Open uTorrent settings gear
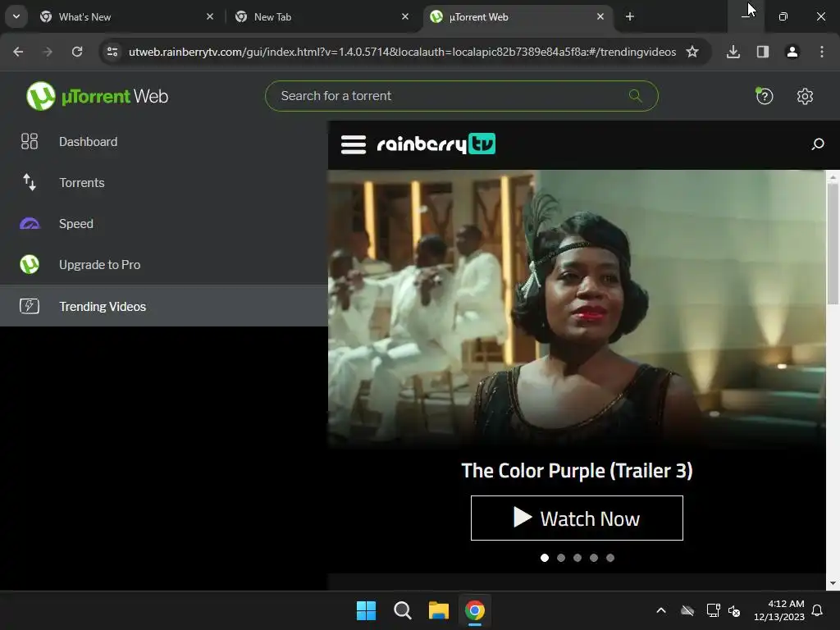 tap(805, 97)
